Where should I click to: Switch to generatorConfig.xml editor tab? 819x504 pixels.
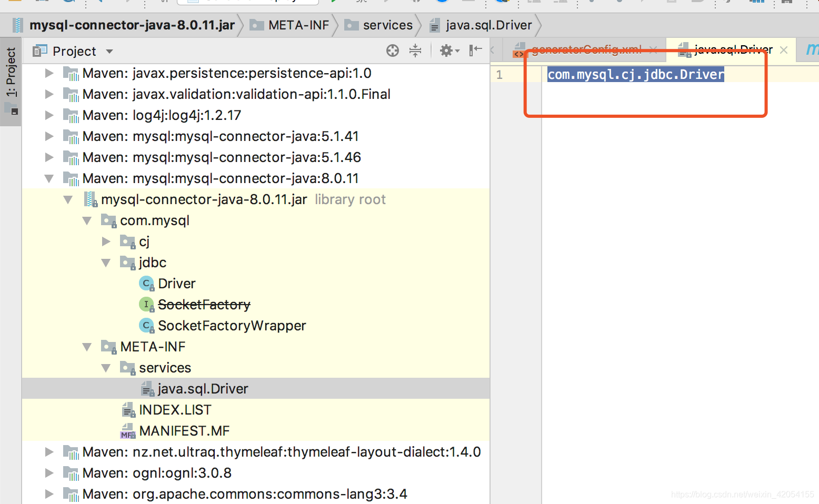click(586, 50)
